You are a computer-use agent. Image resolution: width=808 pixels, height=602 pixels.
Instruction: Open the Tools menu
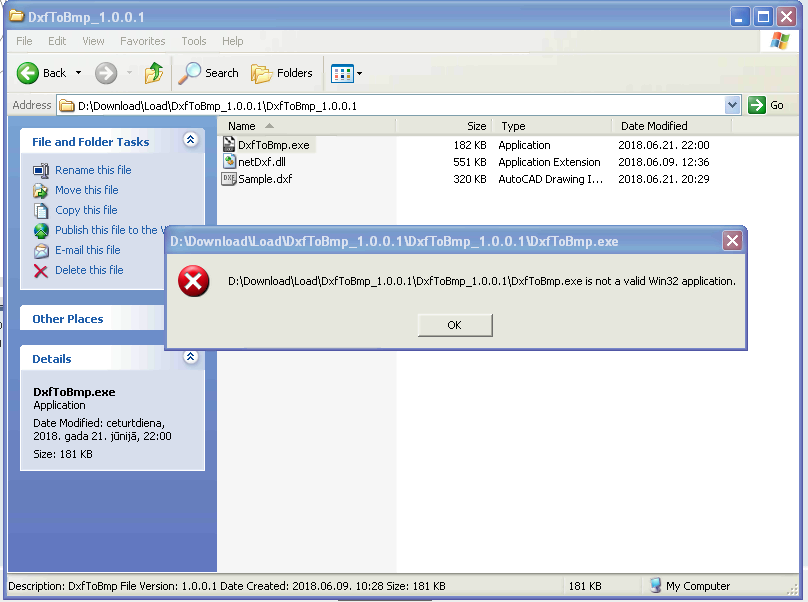(x=194, y=41)
